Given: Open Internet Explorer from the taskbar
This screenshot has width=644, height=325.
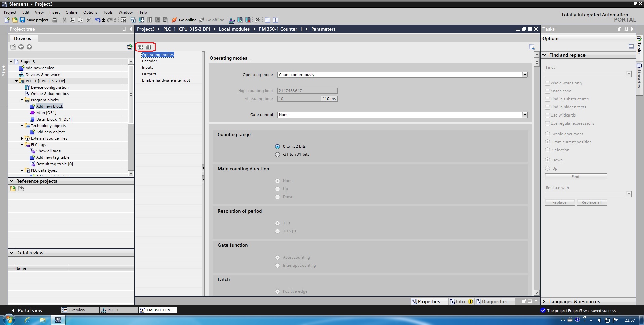Looking at the screenshot, I should [27, 320].
